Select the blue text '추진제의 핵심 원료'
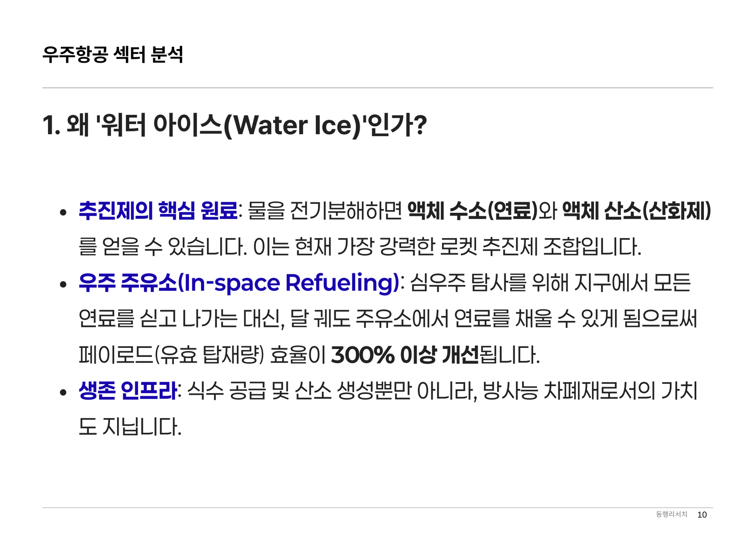 (x=158, y=211)
